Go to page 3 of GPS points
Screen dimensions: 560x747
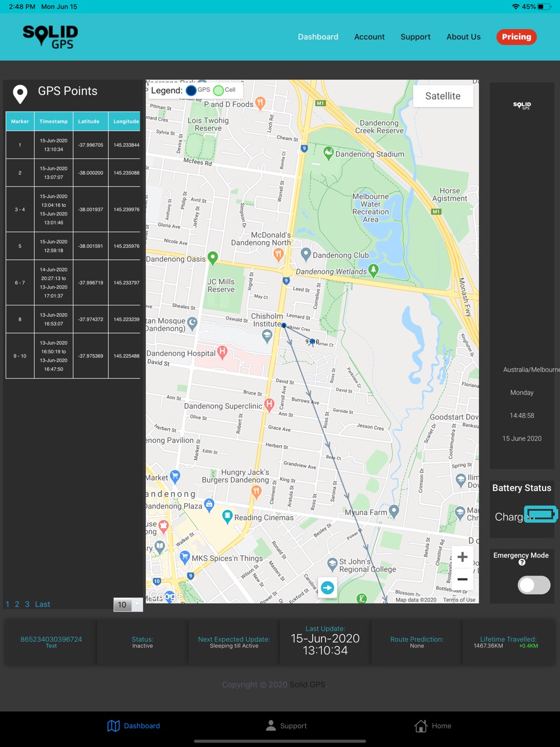[27, 604]
